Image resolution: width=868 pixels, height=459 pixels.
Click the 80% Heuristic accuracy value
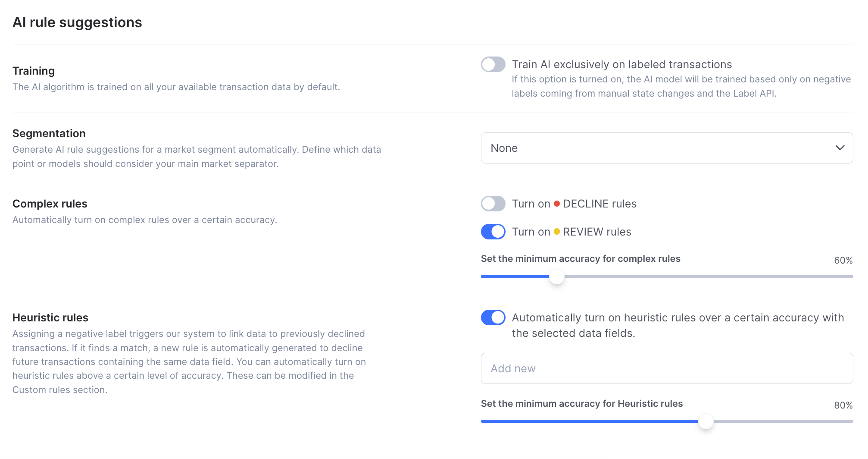(843, 405)
